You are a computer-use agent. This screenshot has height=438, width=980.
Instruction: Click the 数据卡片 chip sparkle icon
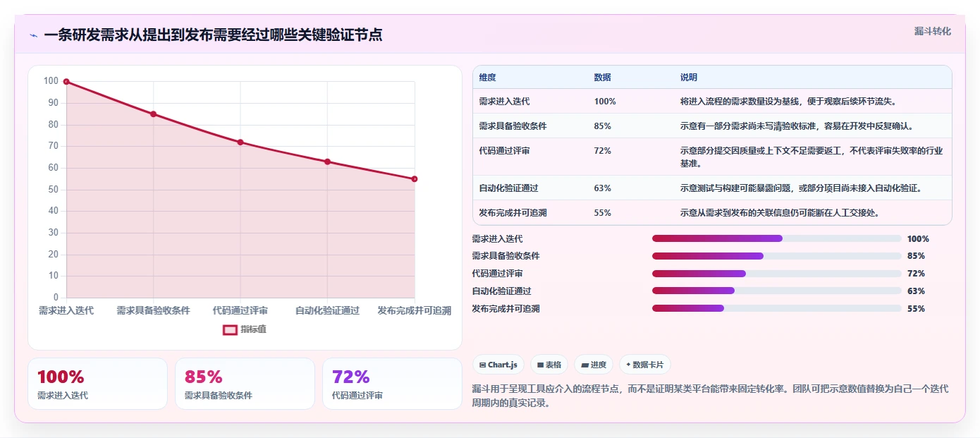[x=628, y=365]
